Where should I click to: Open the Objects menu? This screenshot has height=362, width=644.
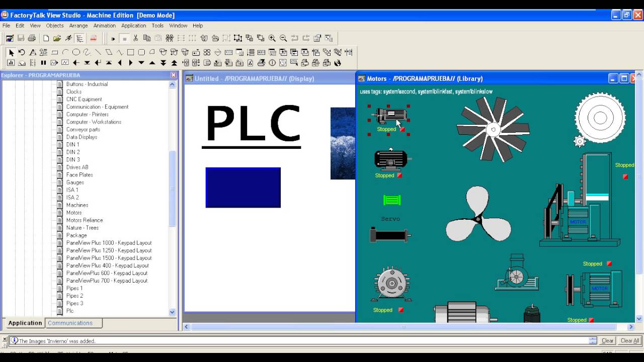point(55,26)
